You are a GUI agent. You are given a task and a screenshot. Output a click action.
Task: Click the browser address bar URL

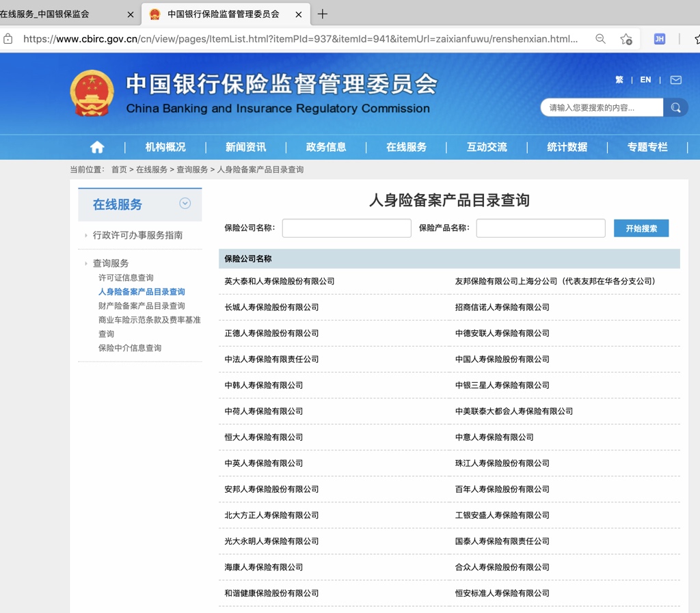pyautogui.click(x=301, y=39)
